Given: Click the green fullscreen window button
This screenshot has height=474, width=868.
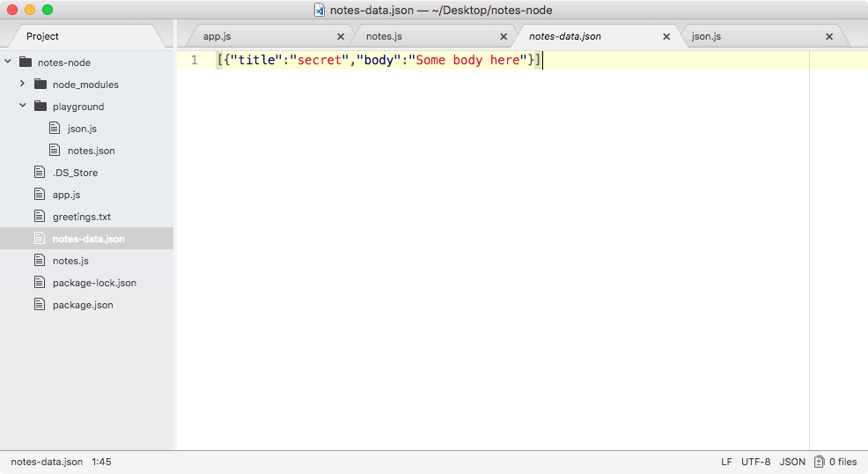Looking at the screenshot, I should click(x=48, y=10).
